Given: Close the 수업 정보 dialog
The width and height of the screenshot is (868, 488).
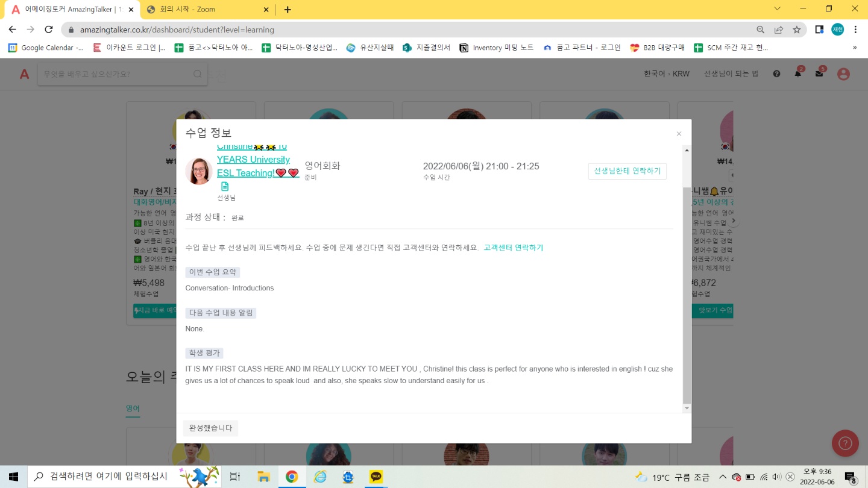Looking at the screenshot, I should (679, 134).
